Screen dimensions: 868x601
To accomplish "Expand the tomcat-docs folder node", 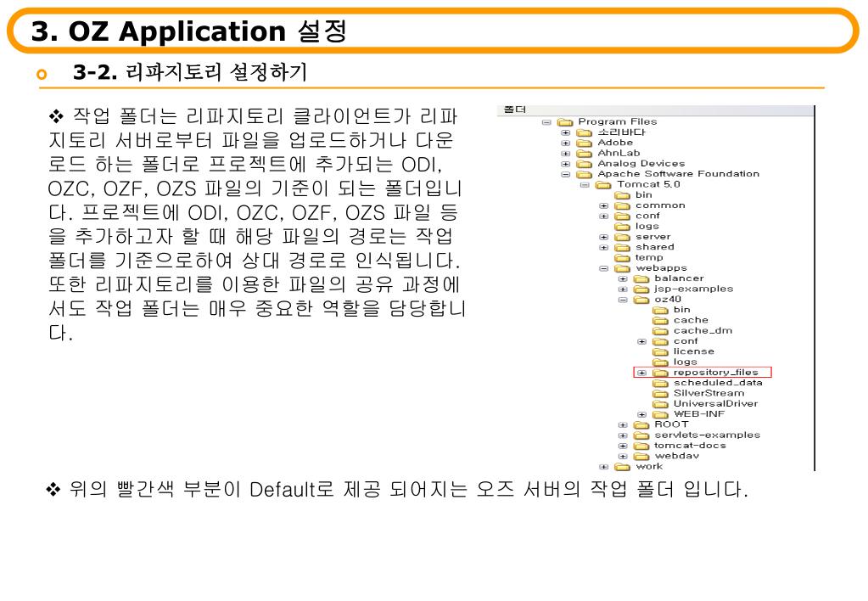I will click(623, 446).
